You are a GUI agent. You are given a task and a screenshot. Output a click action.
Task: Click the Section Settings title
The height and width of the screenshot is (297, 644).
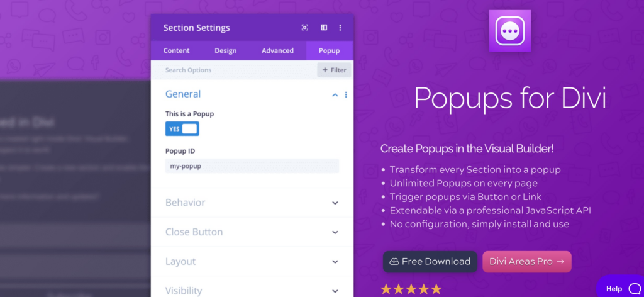click(197, 28)
